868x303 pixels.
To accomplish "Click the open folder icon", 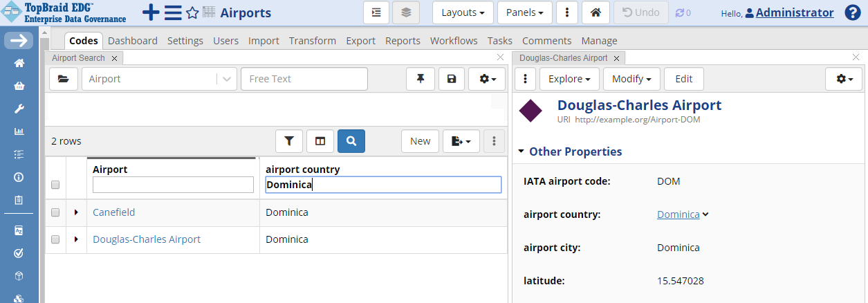I will point(64,79).
